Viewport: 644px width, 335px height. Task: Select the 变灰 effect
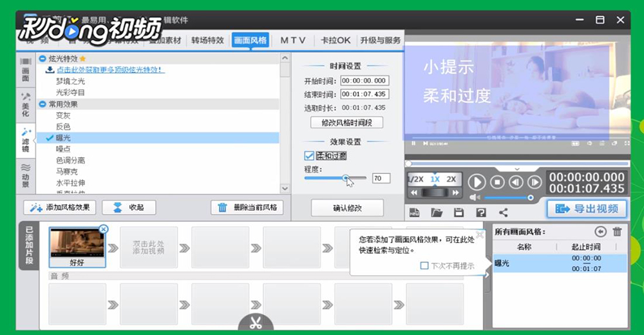63,115
